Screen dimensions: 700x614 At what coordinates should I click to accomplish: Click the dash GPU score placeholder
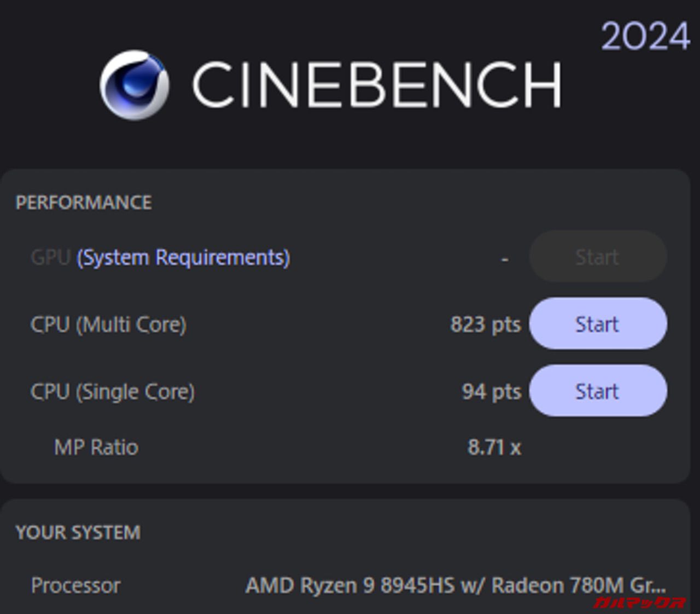click(x=505, y=258)
